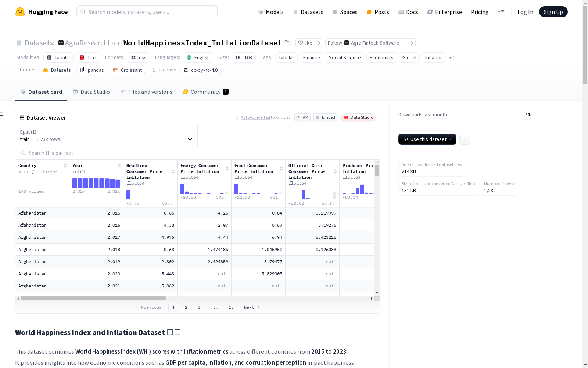Click the Inflation tag
This screenshot has height=368, width=588.
[434, 58]
